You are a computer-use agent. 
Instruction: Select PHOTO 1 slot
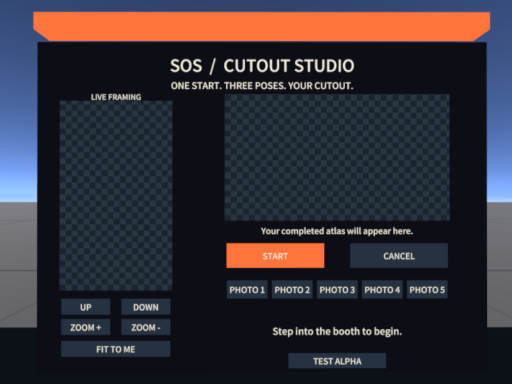click(x=247, y=290)
